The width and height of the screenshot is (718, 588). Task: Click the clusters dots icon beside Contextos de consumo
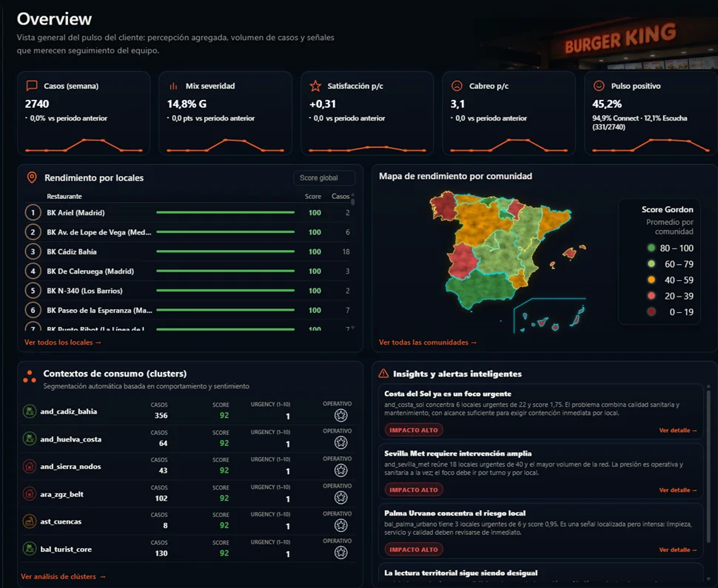tap(30, 376)
